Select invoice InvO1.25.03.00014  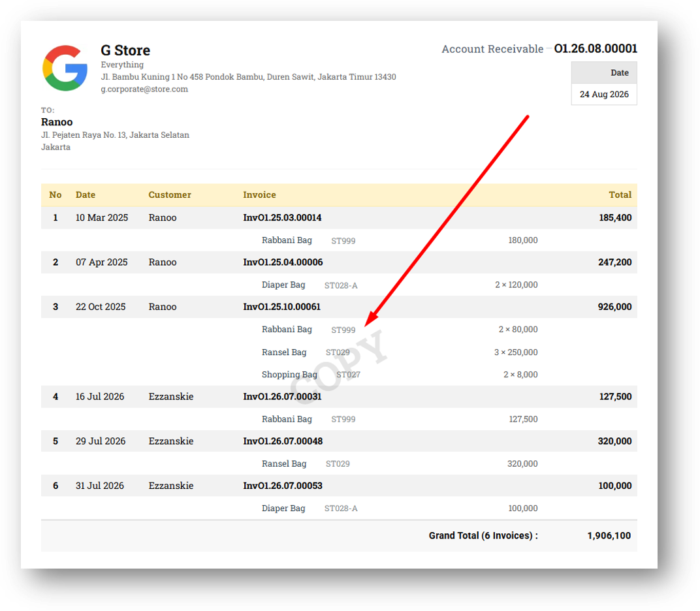pos(282,218)
